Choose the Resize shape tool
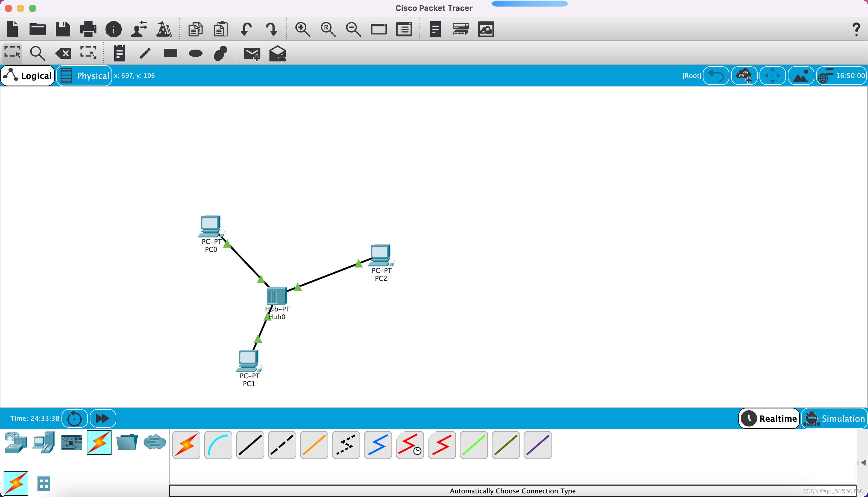Image resolution: width=868 pixels, height=497 pixels. click(x=88, y=53)
